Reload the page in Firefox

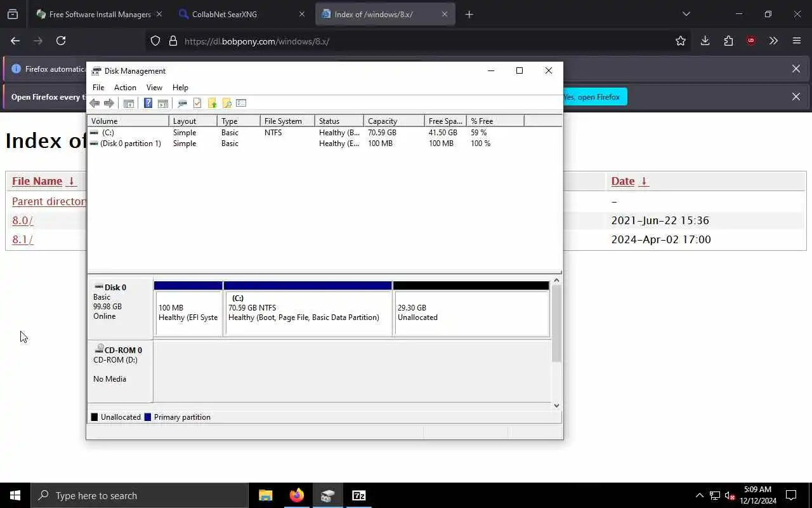[61, 41]
